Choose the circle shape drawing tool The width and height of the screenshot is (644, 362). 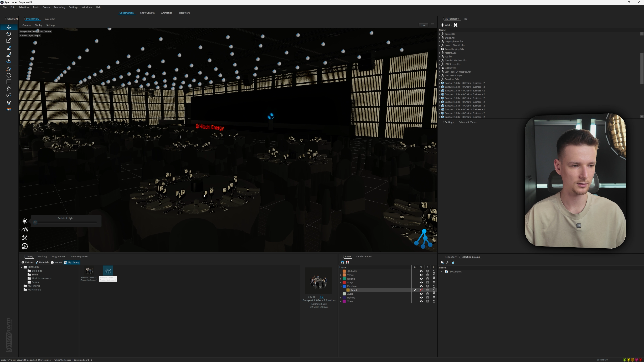(9, 75)
